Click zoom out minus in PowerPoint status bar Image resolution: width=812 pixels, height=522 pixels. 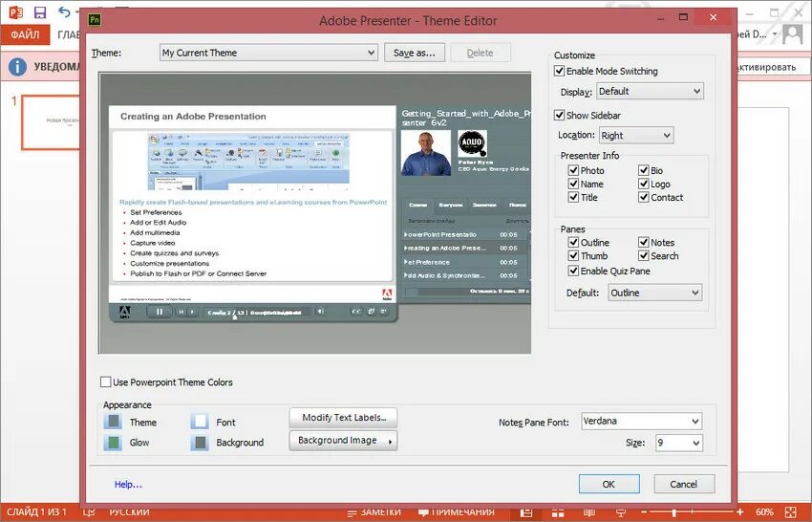[643, 512]
